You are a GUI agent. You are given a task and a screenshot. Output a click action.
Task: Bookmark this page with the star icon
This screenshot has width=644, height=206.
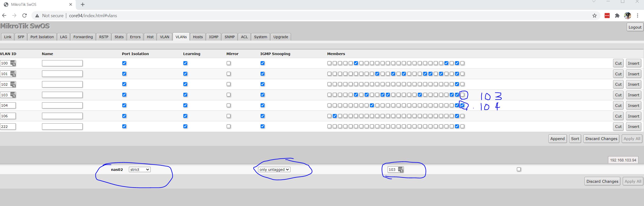point(594,16)
